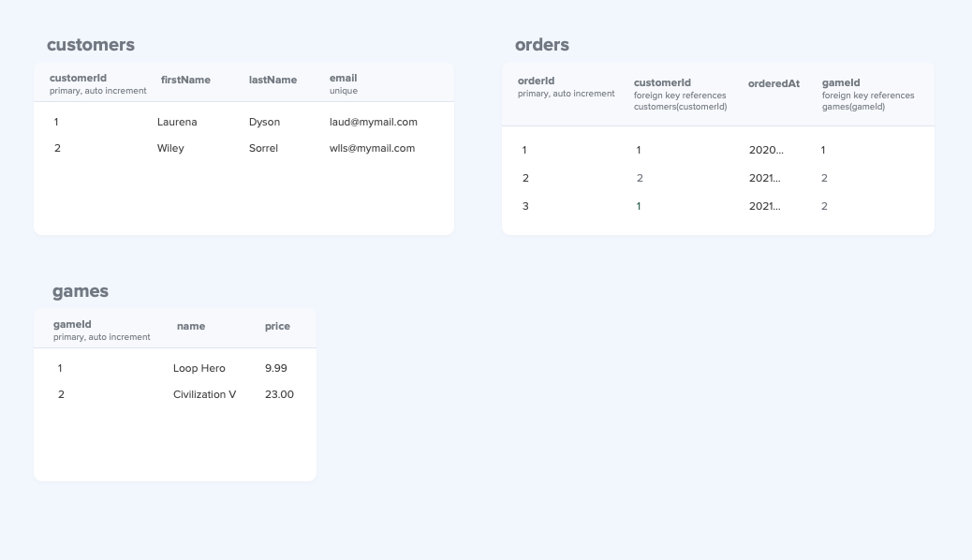Select the Civilization V cell

pos(204,395)
